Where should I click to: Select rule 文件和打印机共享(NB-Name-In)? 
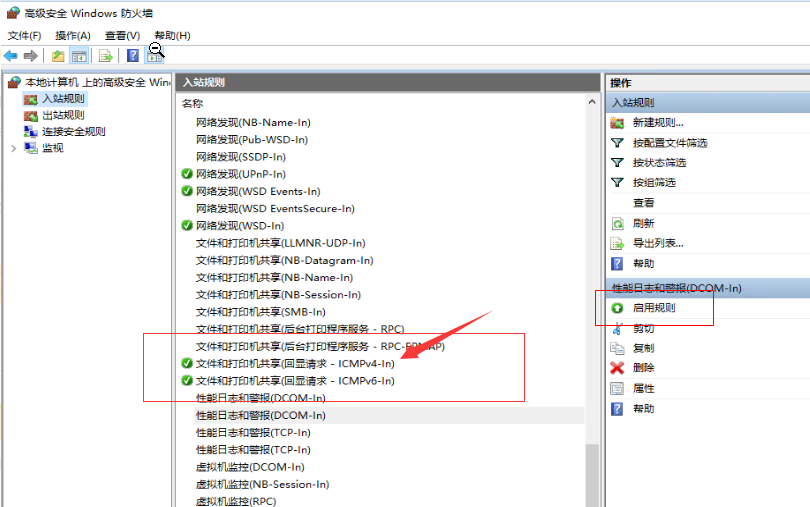point(274,278)
